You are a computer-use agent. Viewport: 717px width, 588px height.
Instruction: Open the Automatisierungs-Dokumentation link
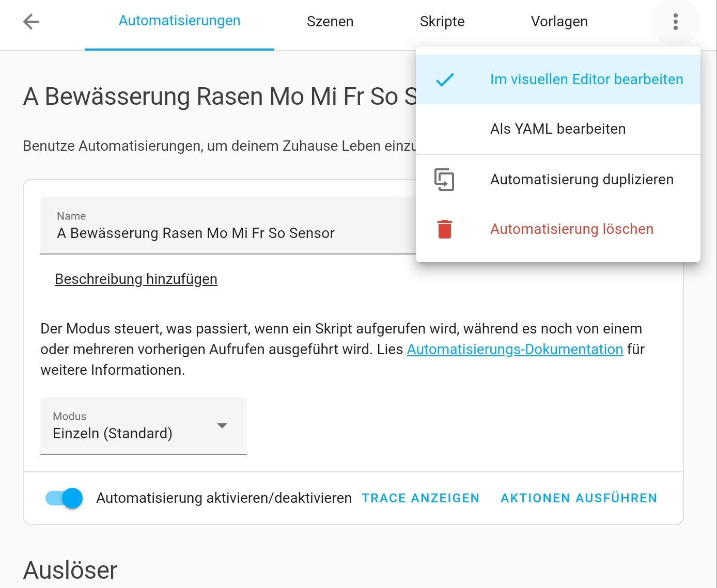[x=515, y=349]
